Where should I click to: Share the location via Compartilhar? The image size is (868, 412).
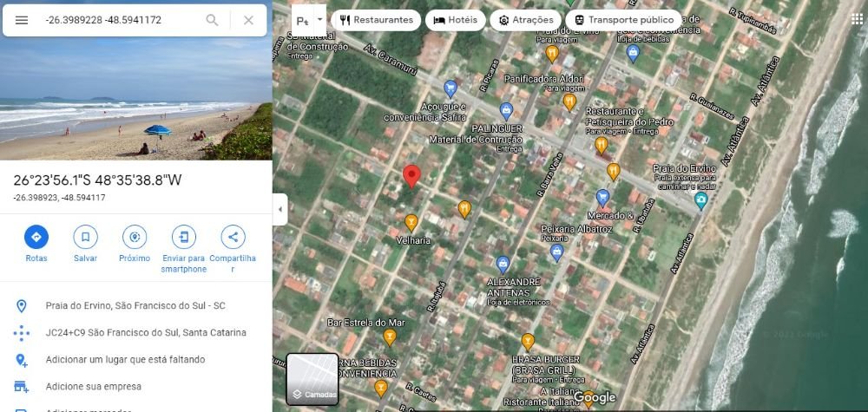pyautogui.click(x=233, y=237)
